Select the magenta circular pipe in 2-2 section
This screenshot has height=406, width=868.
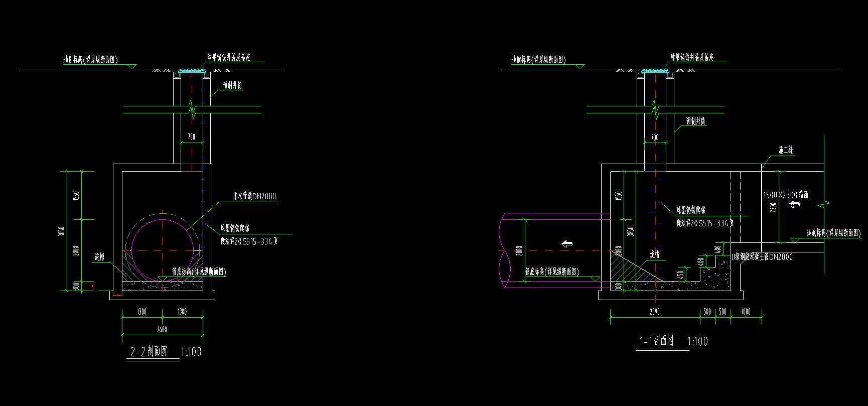(162, 250)
